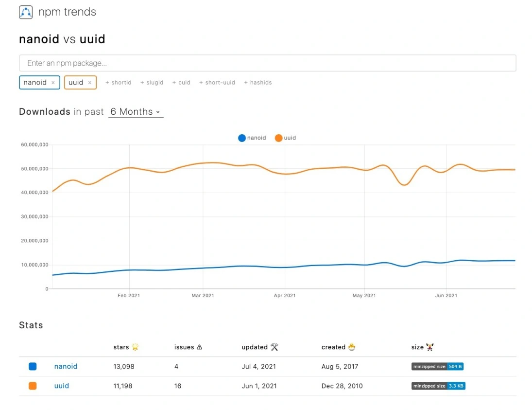The width and height of the screenshot is (532, 410).
Task: Toggle uuid series in chart legend
Action: (285, 138)
